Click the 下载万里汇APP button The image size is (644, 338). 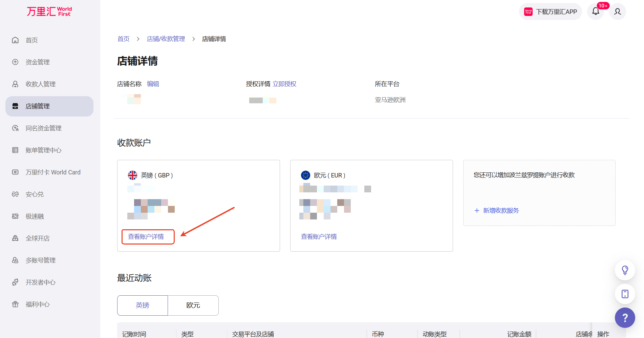[x=551, y=12]
